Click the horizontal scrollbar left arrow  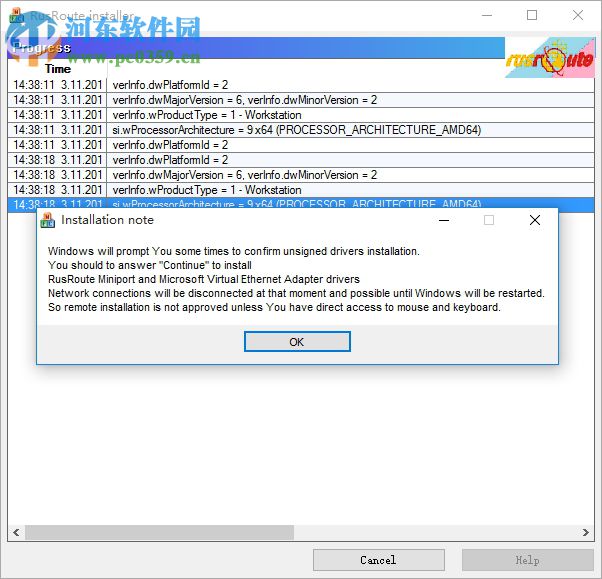16,532
